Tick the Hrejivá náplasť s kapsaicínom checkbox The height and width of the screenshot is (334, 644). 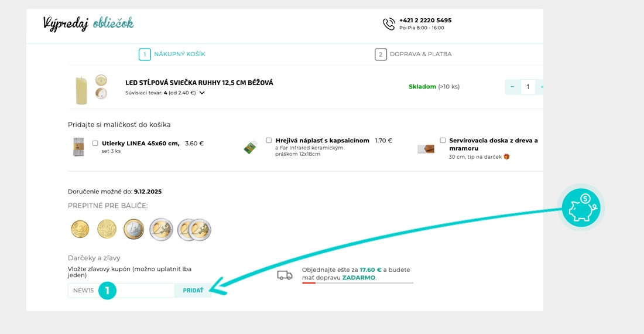[269, 141]
